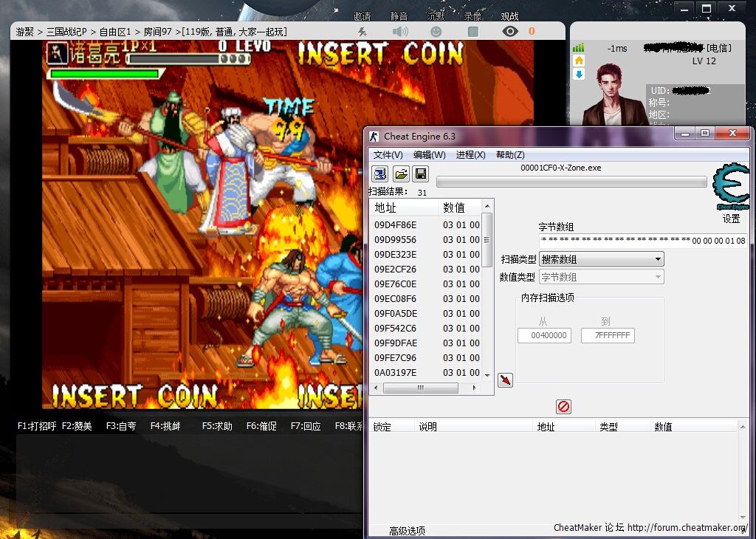Expand the 扫描类型 scan type dropdown
This screenshot has width=756, height=539.
(x=601, y=259)
